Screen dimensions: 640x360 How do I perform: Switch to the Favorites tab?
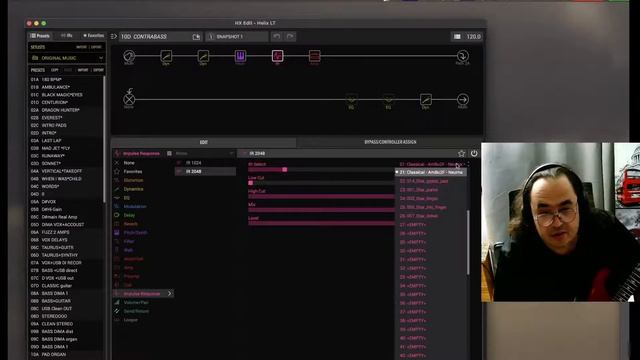coord(94,36)
